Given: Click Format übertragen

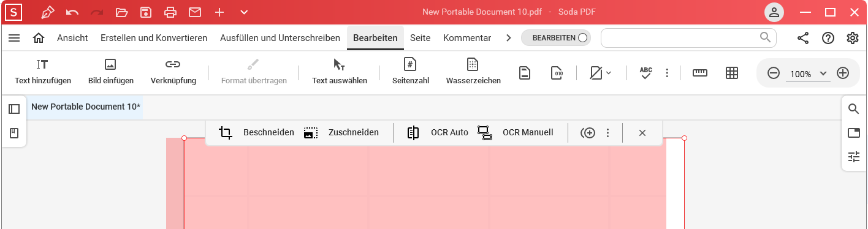Looking at the screenshot, I should pyautogui.click(x=254, y=72).
